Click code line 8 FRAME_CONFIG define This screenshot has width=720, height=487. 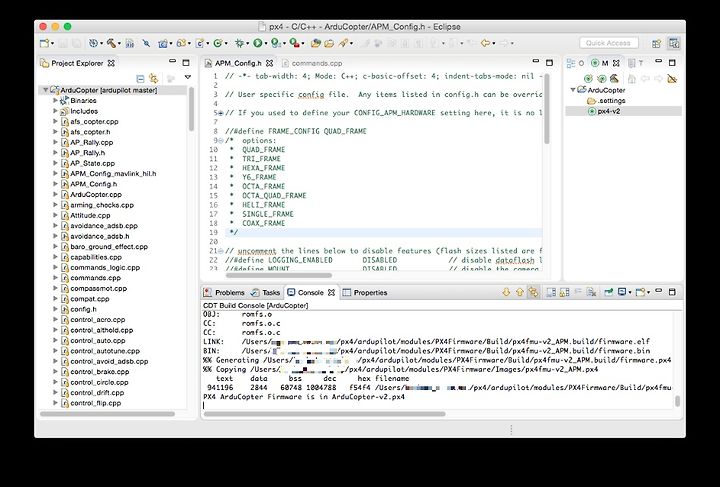(296, 131)
